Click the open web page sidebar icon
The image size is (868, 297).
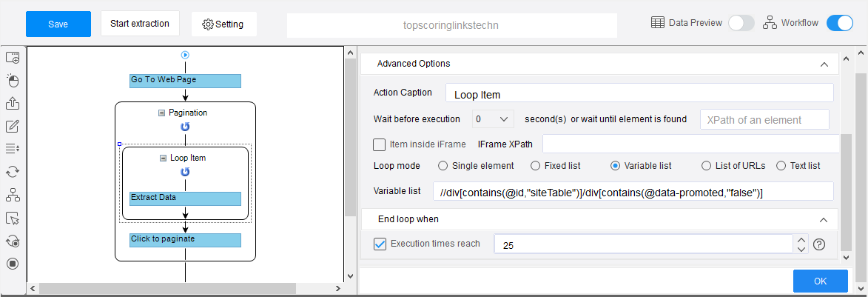pyautogui.click(x=13, y=57)
